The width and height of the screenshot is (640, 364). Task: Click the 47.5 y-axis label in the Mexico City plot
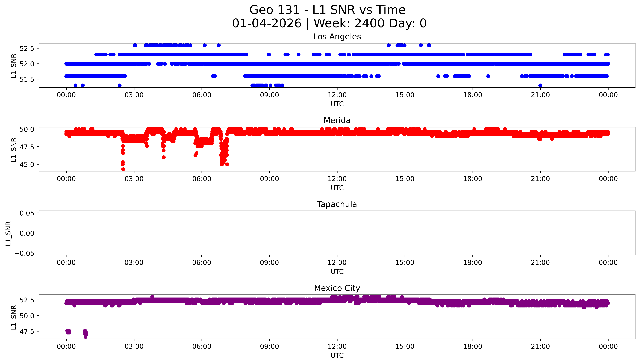coord(27,331)
